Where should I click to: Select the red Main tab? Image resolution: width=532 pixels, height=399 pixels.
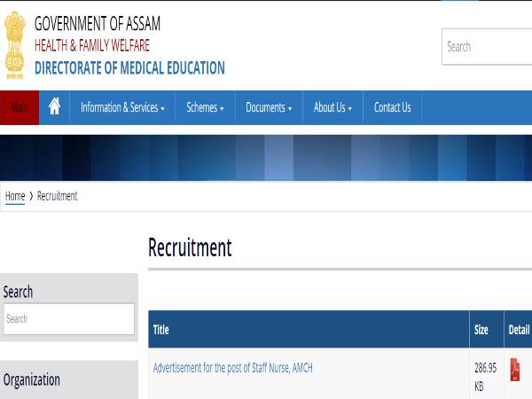pyautogui.click(x=19, y=107)
